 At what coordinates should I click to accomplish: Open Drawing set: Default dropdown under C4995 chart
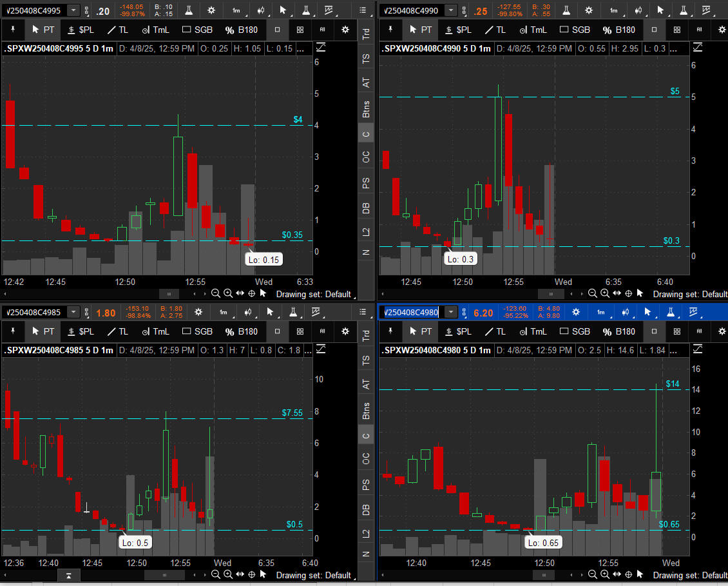tap(315, 294)
